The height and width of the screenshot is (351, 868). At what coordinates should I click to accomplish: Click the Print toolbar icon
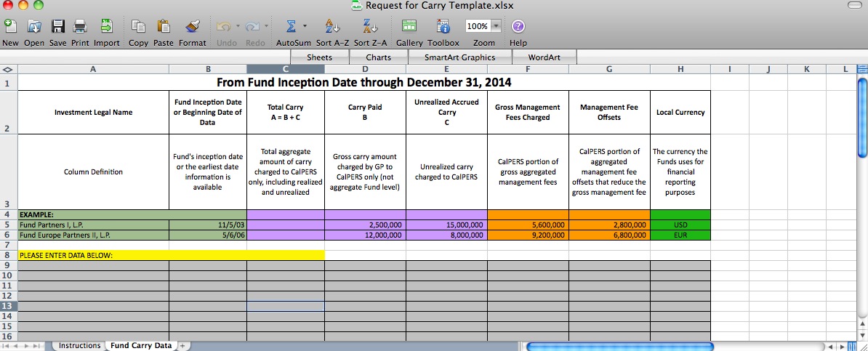click(x=80, y=26)
